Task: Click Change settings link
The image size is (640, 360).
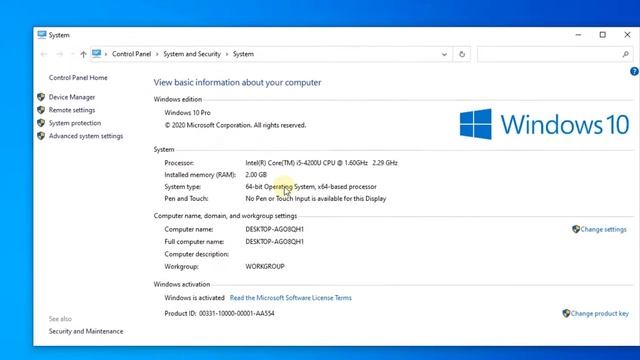Action: 603,229
